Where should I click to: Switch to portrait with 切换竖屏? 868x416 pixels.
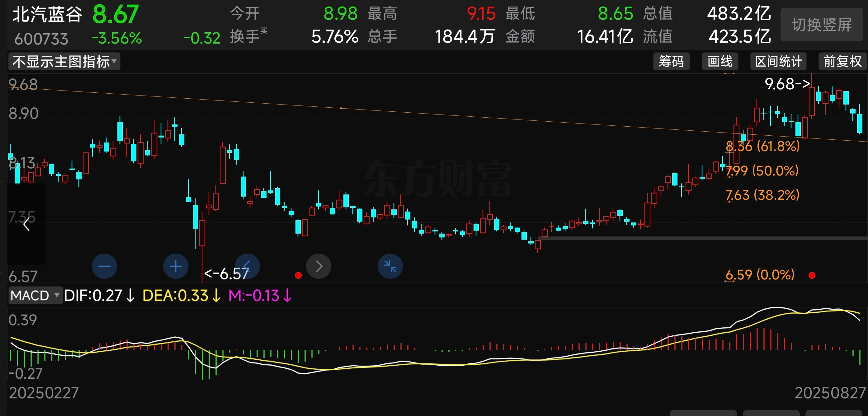822,25
